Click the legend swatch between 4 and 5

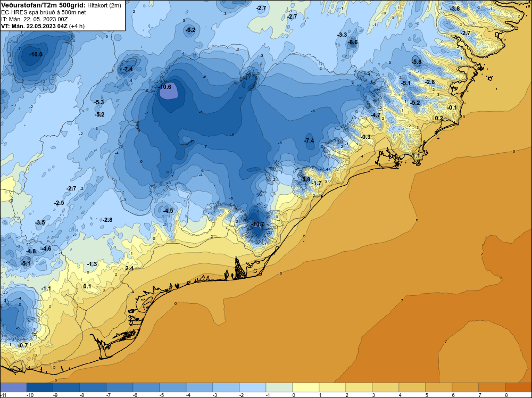pos(412,387)
